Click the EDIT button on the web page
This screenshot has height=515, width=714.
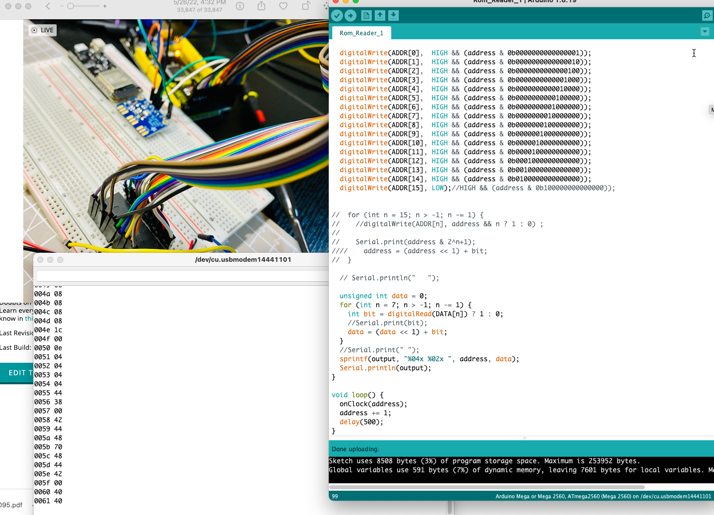[17, 373]
